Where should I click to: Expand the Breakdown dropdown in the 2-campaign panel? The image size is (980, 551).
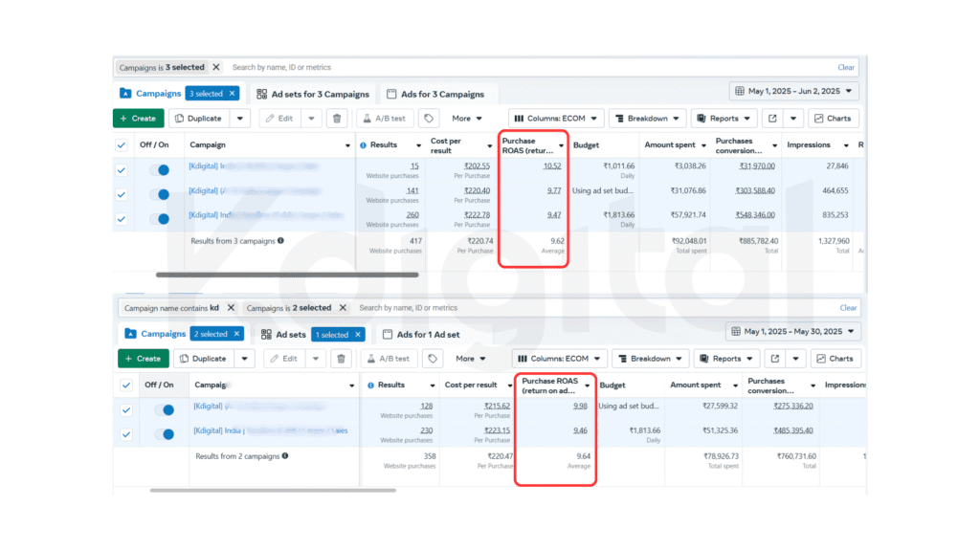pos(650,359)
